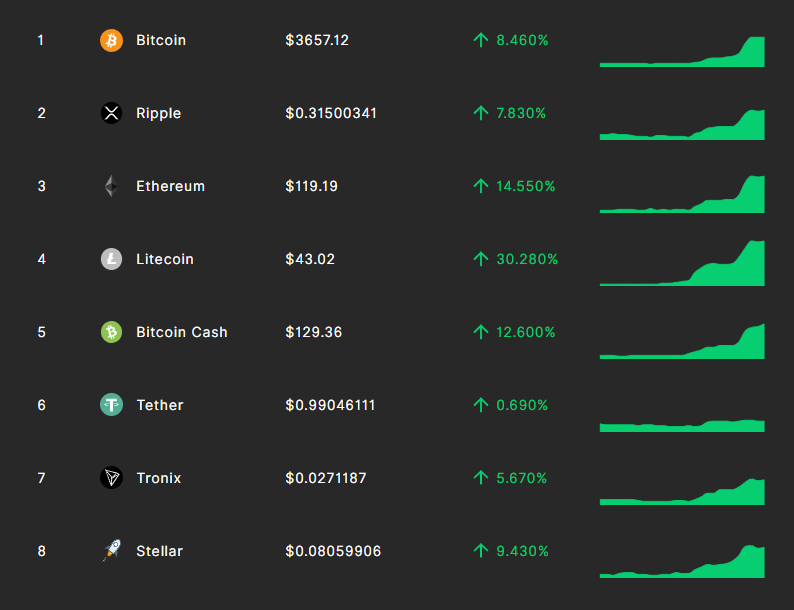Click the Litecoin sparkline chart
Viewport: 794px width, 610px height.
coord(682,263)
